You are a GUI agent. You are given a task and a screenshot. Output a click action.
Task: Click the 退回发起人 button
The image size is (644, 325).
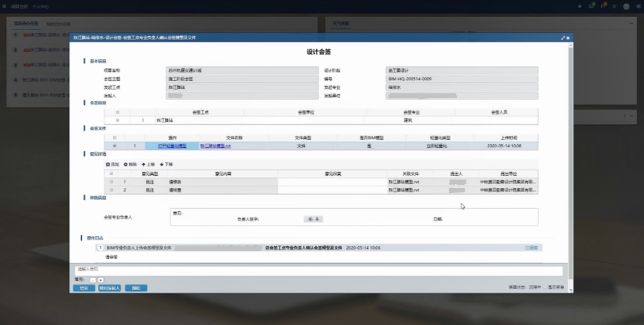pyautogui.click(x=109, y=288)
